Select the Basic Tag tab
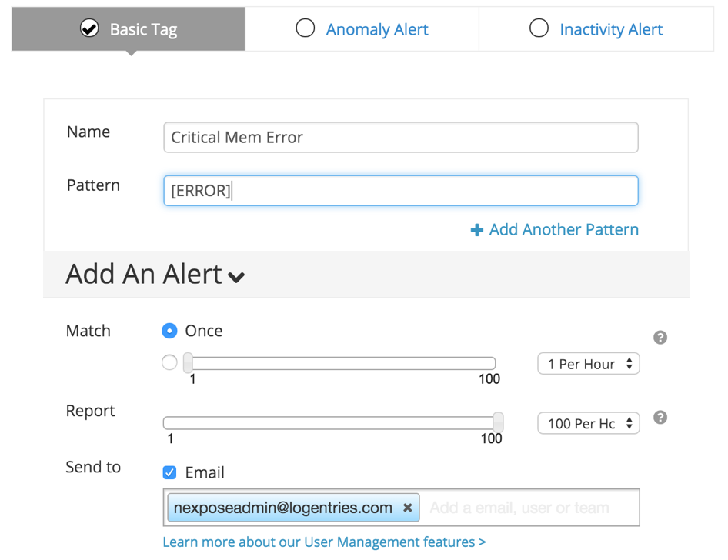The height and width of the screenshot is (560, 728). (x=129, y=29)
